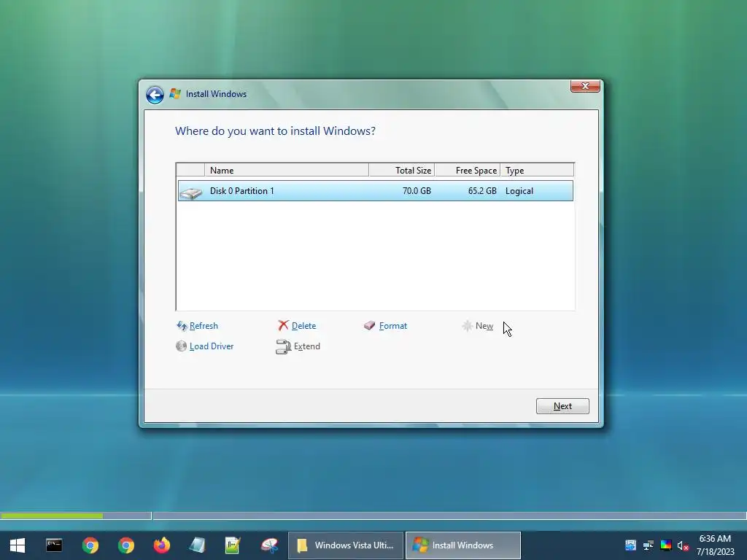
Task: Open the green notepad taskbar app
Action: 233,545
